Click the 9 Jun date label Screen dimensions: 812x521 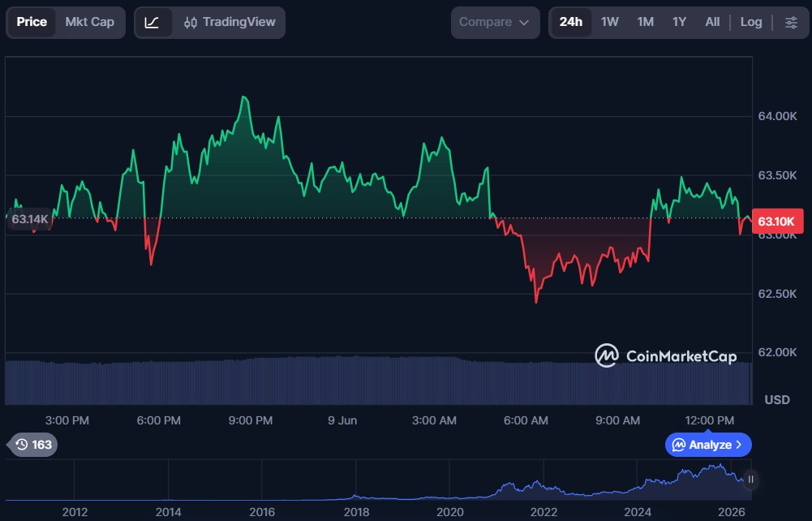pos(342,420)
